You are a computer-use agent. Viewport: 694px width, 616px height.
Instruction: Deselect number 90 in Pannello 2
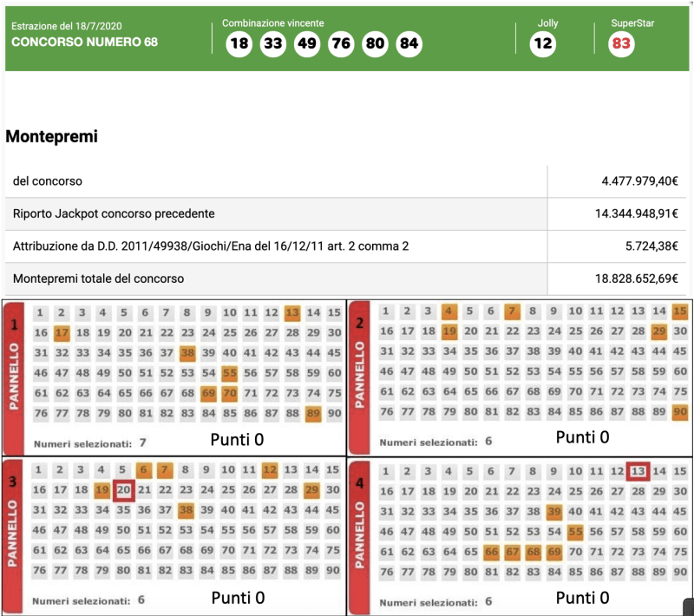[x=680, y=412]
